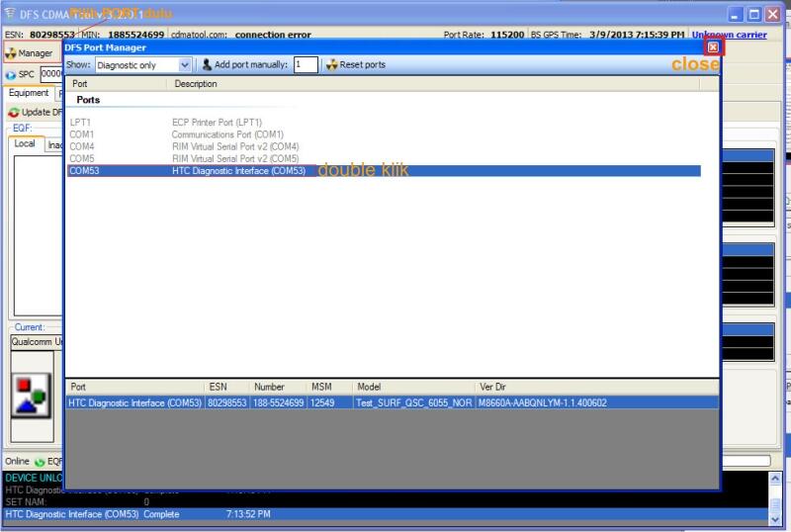
Task: Click the SPC icon in main window
Action: 11,75
